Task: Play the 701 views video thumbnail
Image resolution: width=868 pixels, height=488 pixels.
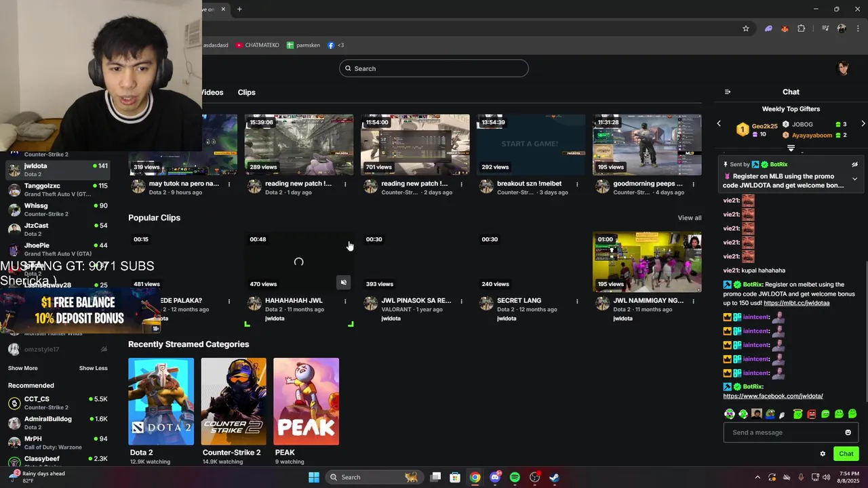Action: point(415,144)
